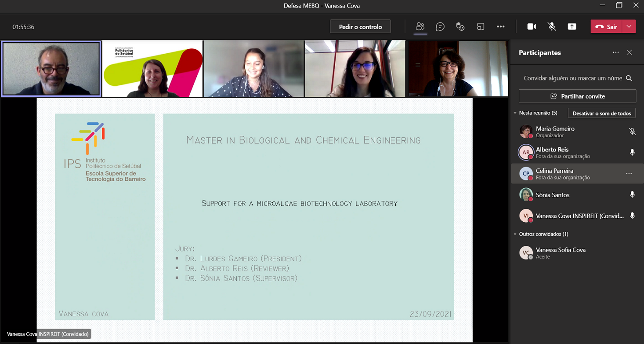Open the rooms icon in the toolbar

(x=481, y=26)
